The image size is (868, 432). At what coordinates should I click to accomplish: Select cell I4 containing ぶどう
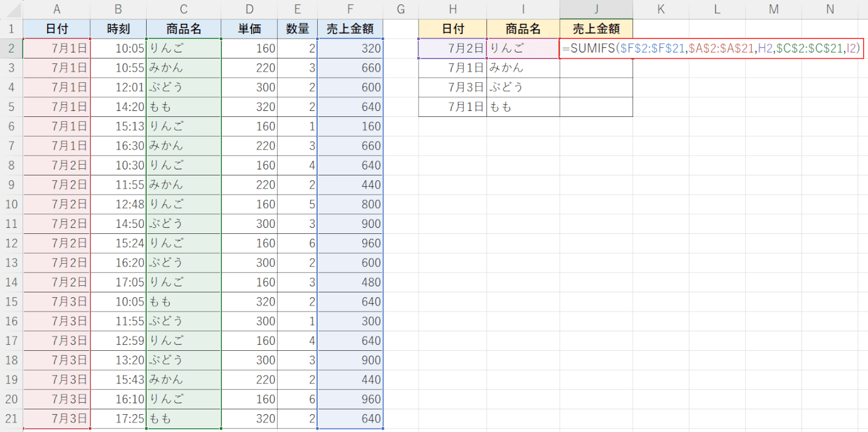click(523, 87)
